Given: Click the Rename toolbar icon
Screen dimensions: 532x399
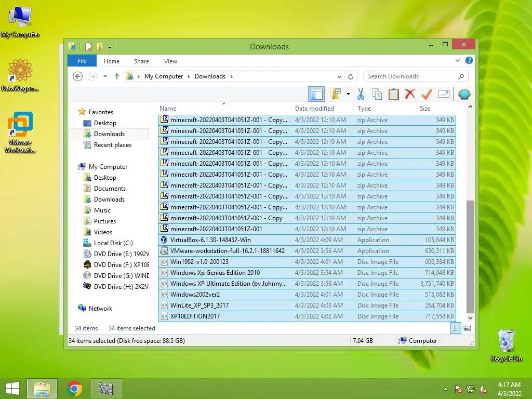Looking at the screenshot, I should point(444,94).
